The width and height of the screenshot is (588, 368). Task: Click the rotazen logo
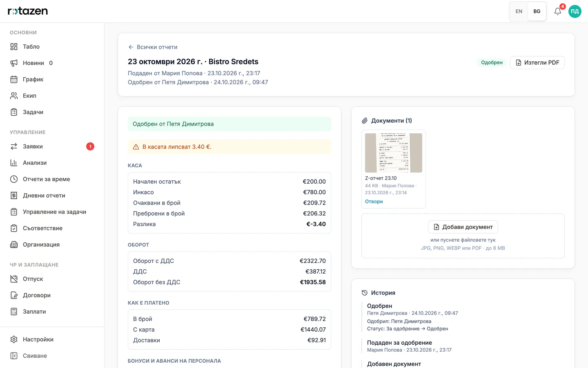click(28, 11)
